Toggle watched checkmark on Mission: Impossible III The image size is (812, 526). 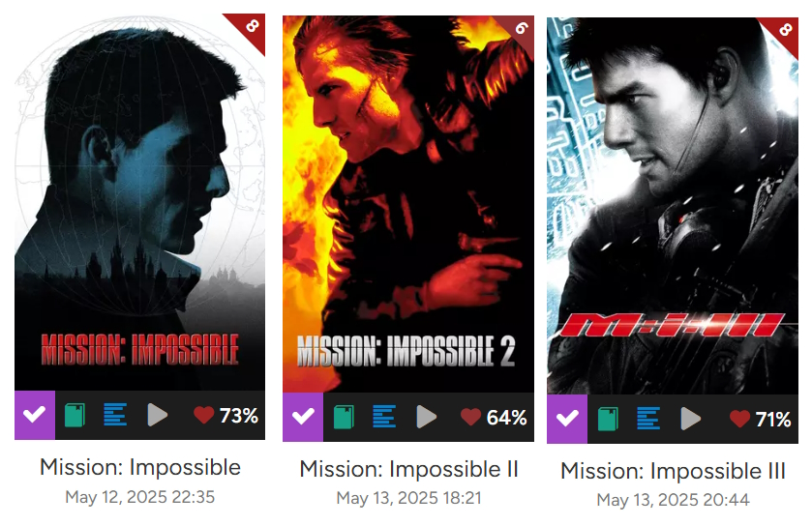(567, 419)
